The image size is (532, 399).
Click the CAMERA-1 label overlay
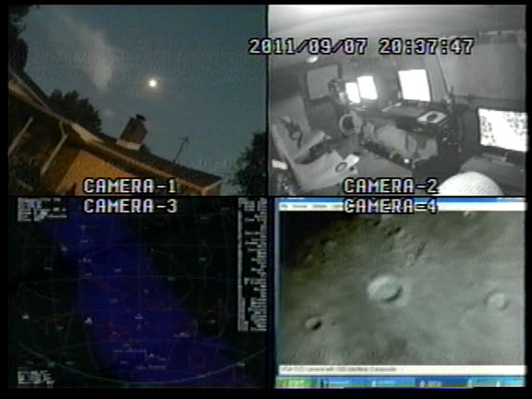(130, 186)
